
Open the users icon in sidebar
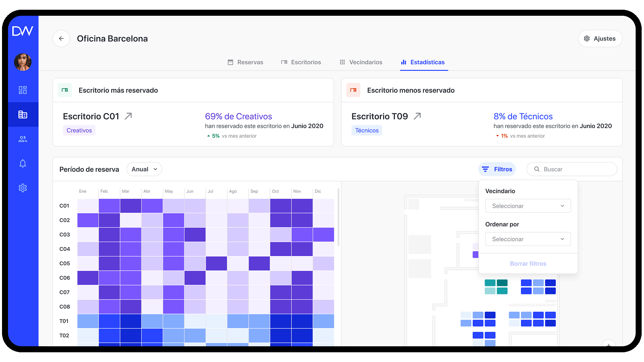(x=23, y=139)
